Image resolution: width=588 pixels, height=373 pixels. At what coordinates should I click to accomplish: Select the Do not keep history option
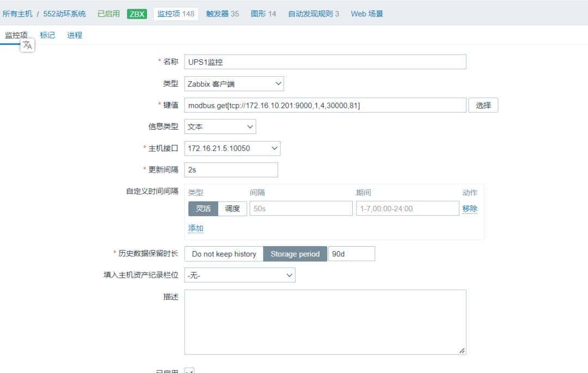coord(223,253)
